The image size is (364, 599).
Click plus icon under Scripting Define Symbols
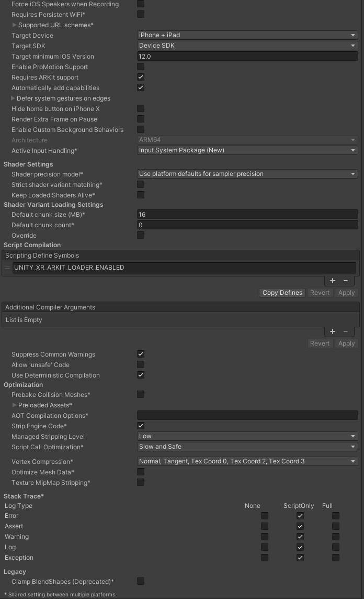point(333,281)
